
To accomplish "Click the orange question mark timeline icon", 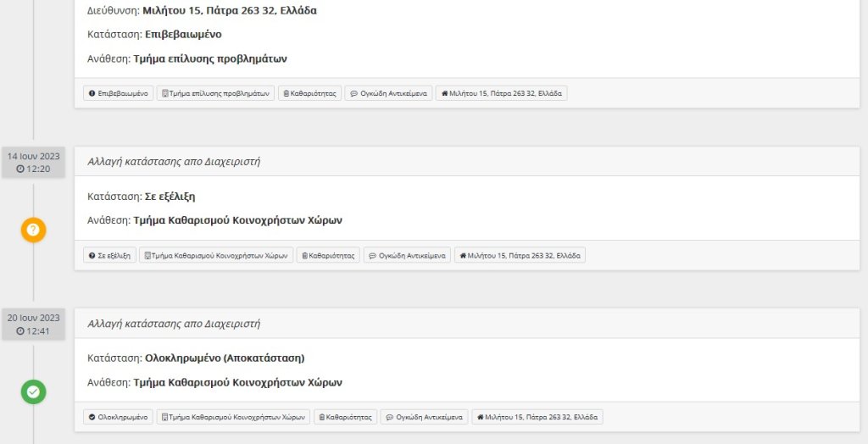I will (x=33, y=230).
